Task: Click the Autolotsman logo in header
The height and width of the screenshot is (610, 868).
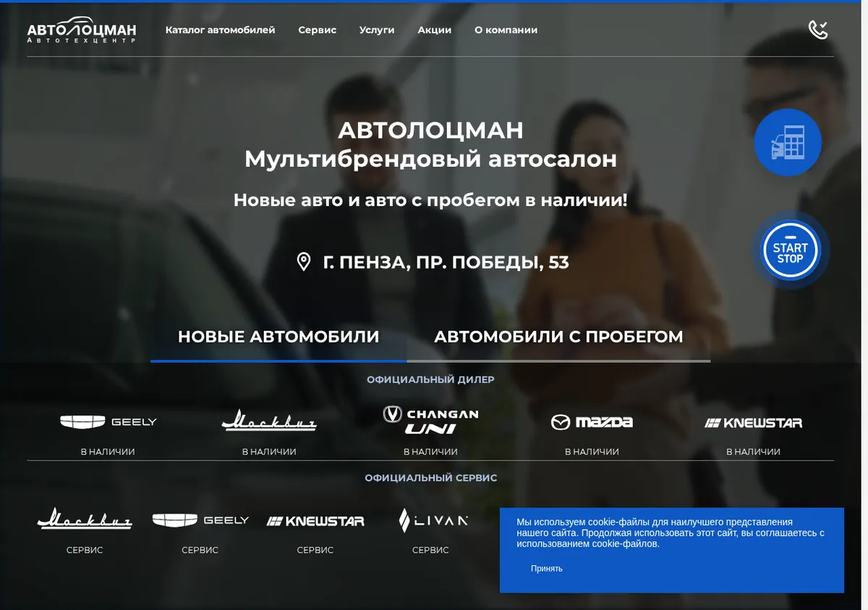Action: pyautogui.click(x=82, y=30)
